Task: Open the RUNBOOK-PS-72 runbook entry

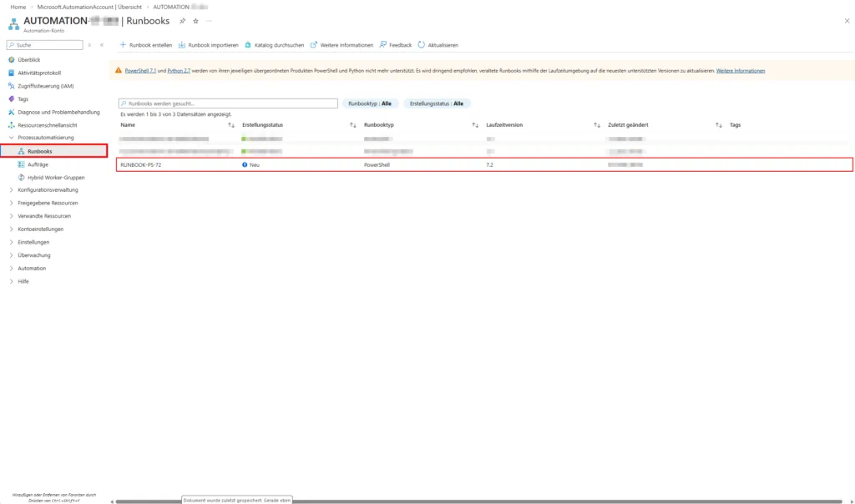Action: [139, 165]
